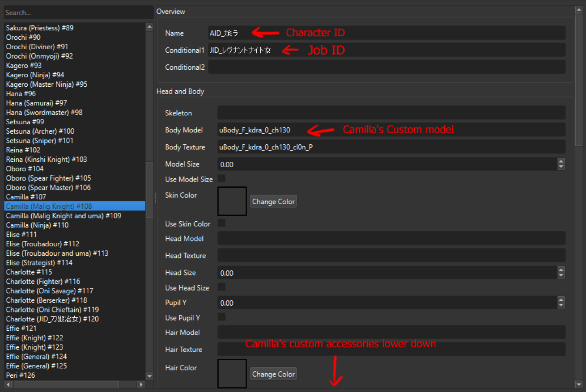586x392 pixels.
Task: Select Orochi #90 in the list
Action: click(x=75, y=37)
